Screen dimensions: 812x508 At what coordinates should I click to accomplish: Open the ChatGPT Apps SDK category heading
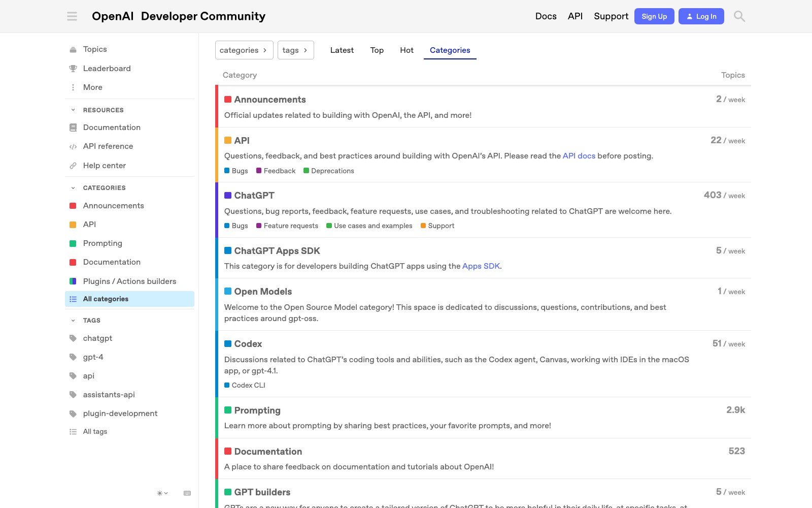pos(277,251)
